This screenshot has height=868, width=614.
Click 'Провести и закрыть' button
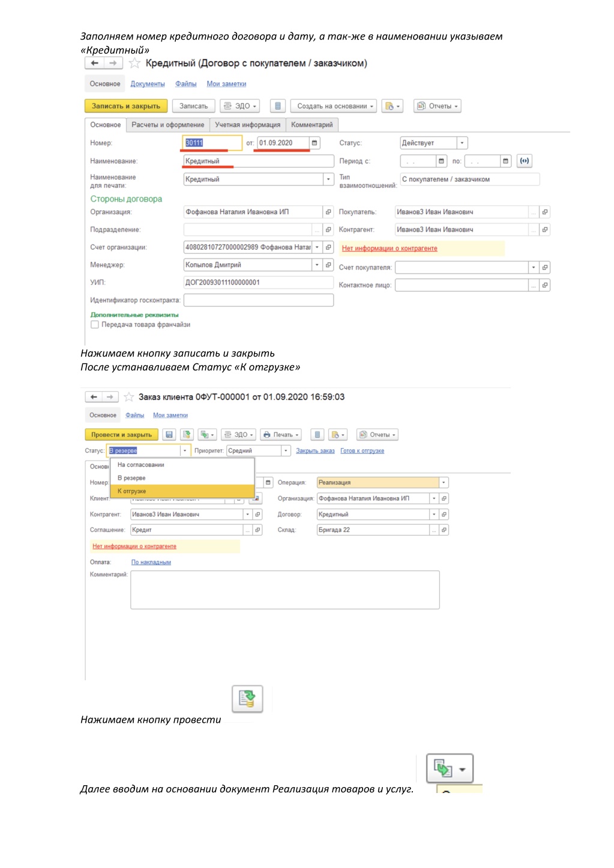tap(122, 434)
